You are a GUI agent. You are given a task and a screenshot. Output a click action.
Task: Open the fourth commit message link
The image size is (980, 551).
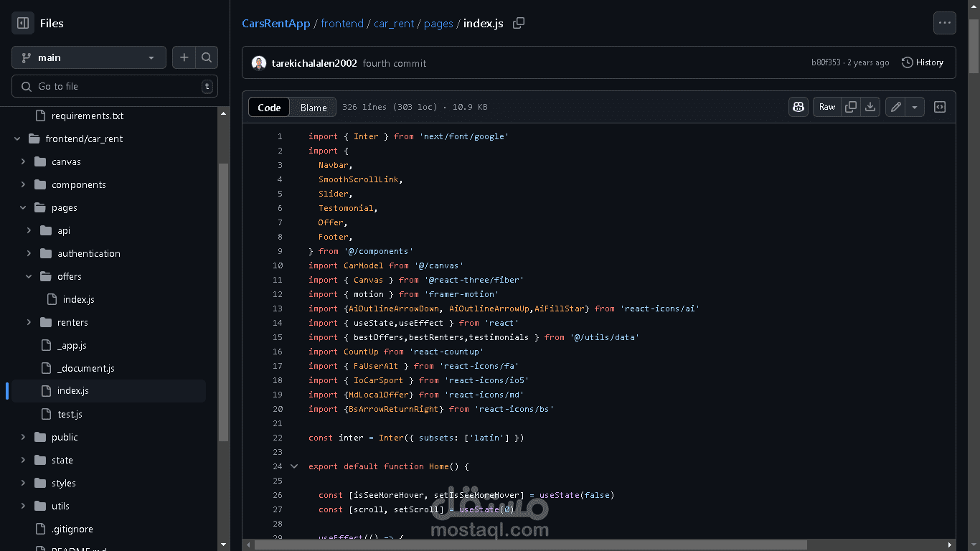click(x=395, y=63)
